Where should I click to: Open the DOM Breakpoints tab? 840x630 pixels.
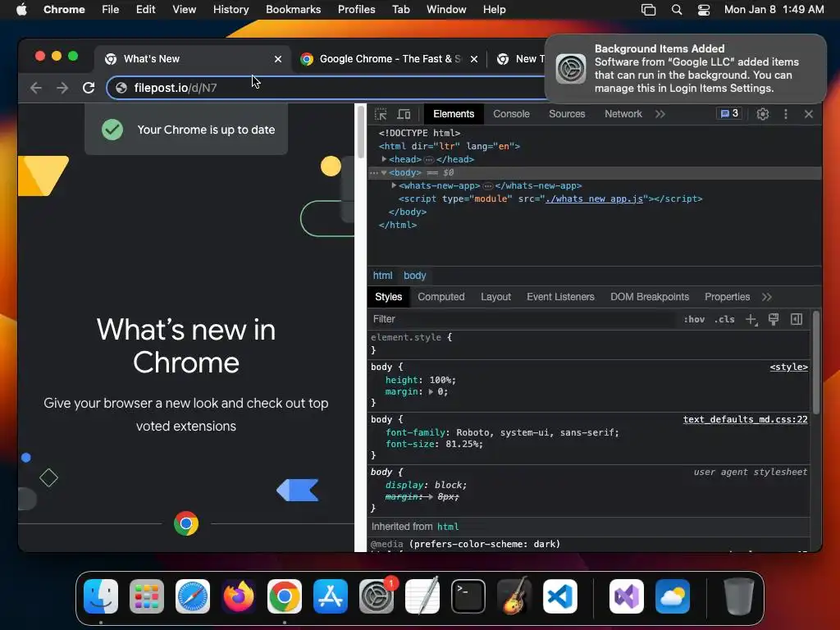[x=650, y=297]
